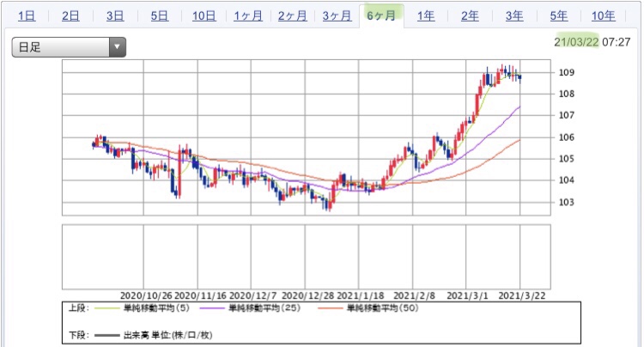The width and height of the screenshot is (644, 347).
Task: Show the 5年 chart tab
Action: coord(558,15)
